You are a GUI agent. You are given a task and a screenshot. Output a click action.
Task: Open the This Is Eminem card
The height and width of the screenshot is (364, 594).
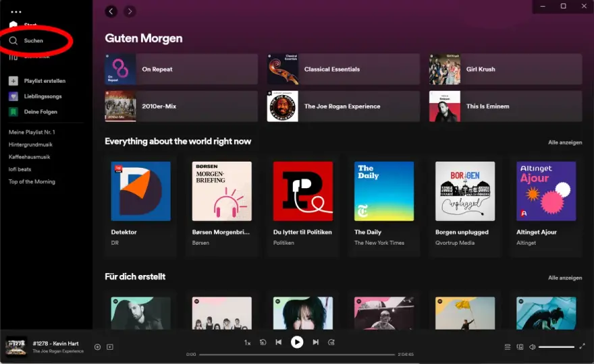(506, 107)
